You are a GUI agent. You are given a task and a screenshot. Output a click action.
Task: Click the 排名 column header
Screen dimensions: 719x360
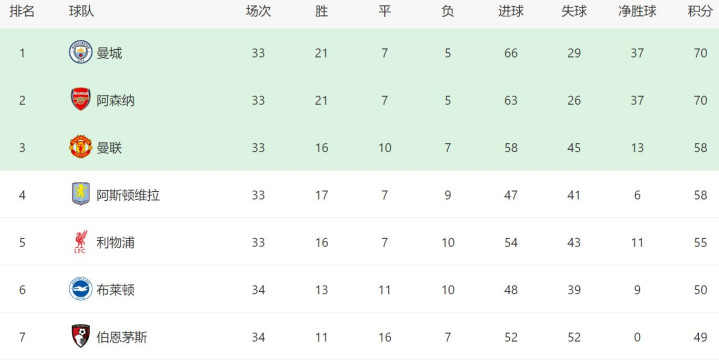(x=22, y=12)
